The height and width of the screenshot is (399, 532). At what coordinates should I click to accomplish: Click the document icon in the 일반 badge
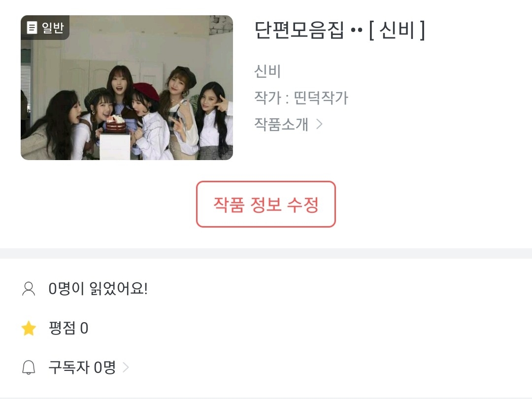click(32, 28)
